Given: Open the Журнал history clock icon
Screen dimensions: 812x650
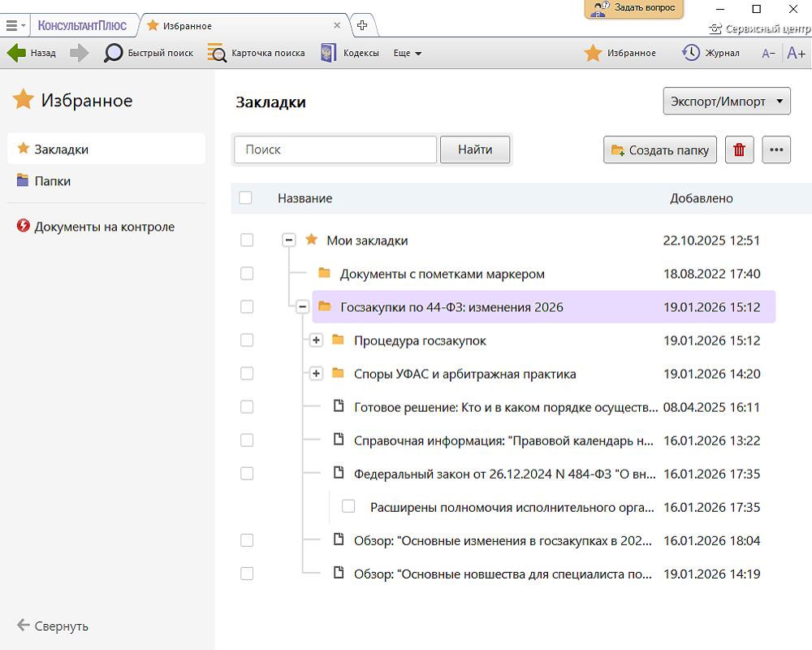Looking at the screenshot, I should (x=690, y=53).
